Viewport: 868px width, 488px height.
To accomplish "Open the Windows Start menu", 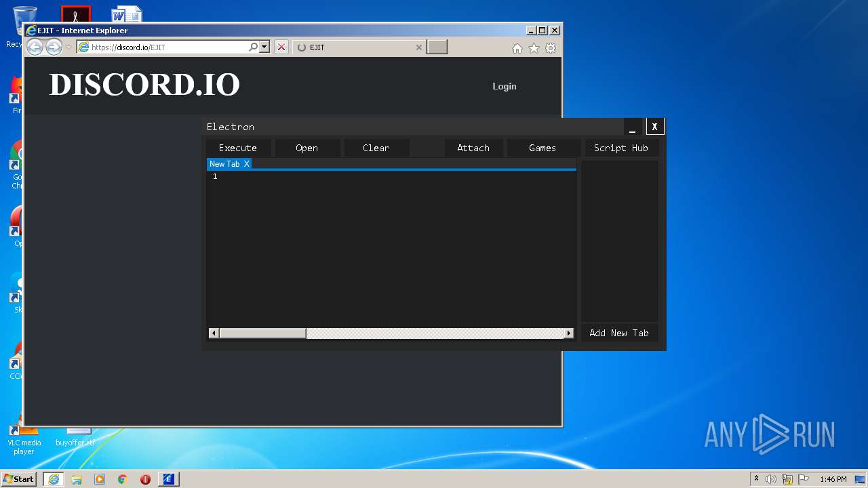I will click(18, 479).
